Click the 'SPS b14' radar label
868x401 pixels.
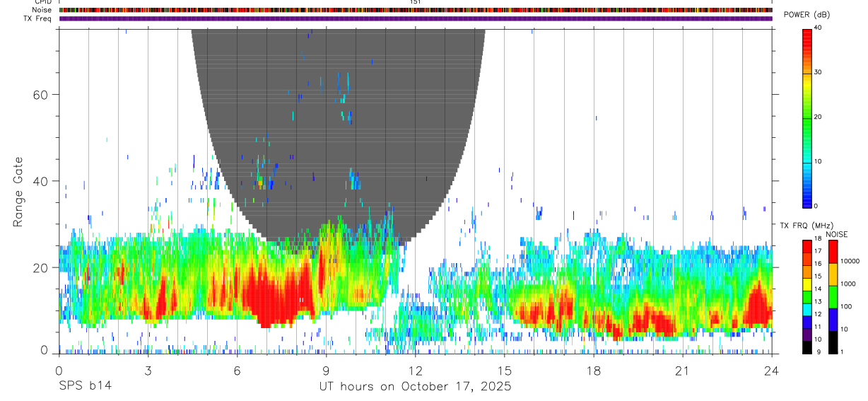coord(85,386)
